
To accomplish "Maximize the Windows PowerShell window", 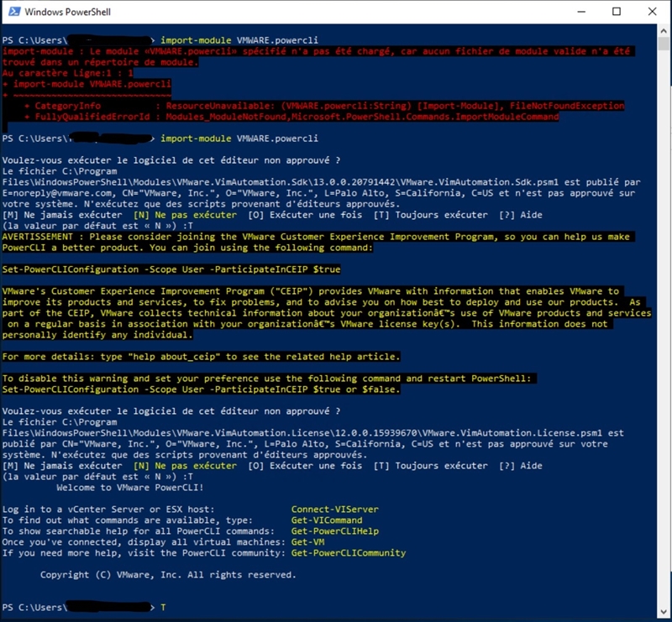I will click(x=617, y=12).
